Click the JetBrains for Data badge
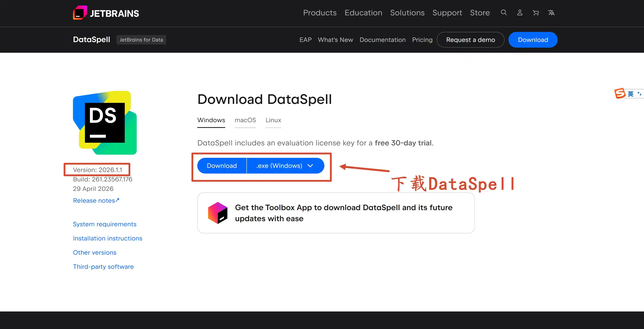The height and width of the screenshot is (329, 644). (x=141, y=40)
